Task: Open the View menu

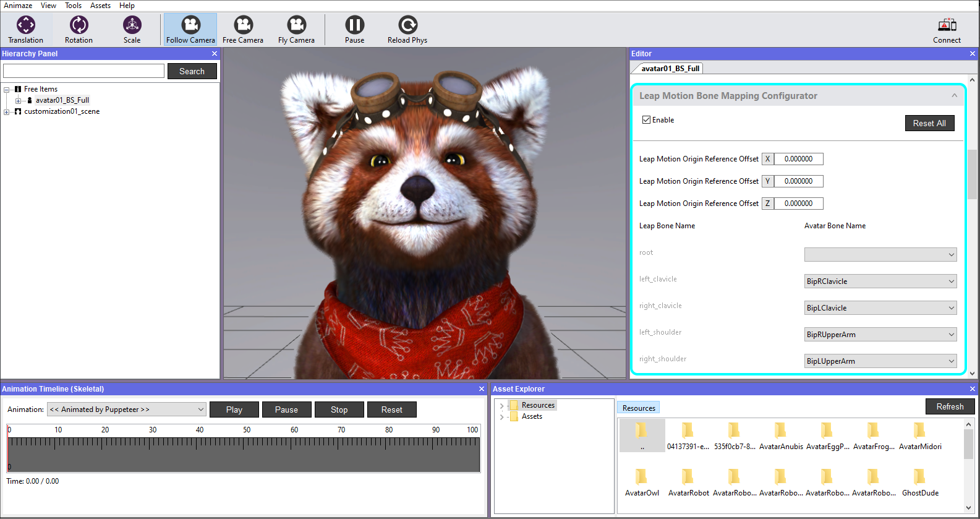Action: coord(48,6)
